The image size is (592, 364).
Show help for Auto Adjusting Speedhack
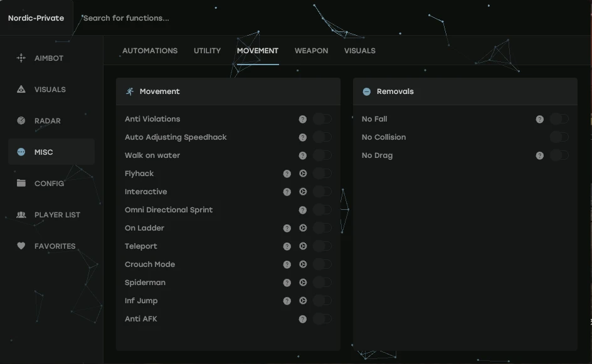[x=303, y=137]
